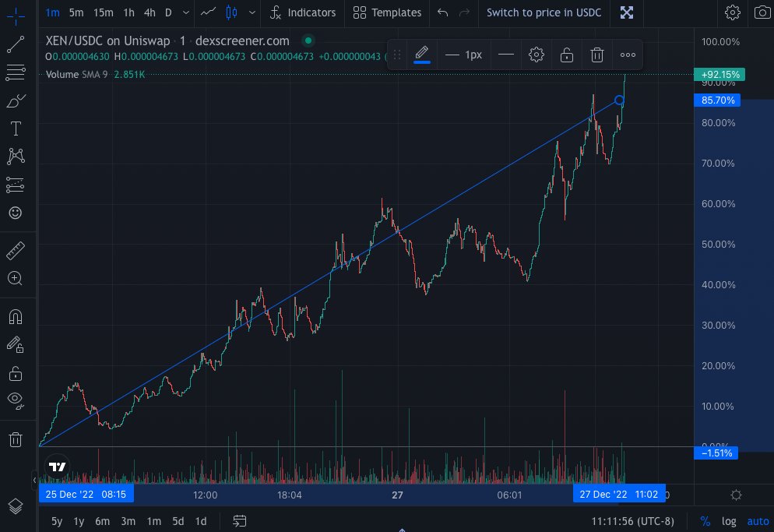Toggle auto scale
Image resolution: width=774 pixels, height=532 pixels.
(758, 521)
